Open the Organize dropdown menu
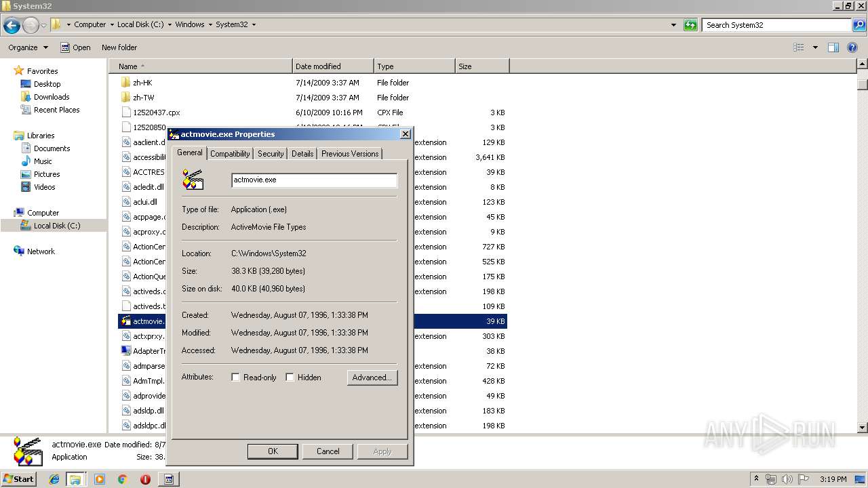Screen dimensions: 868x488 (28, 47)
